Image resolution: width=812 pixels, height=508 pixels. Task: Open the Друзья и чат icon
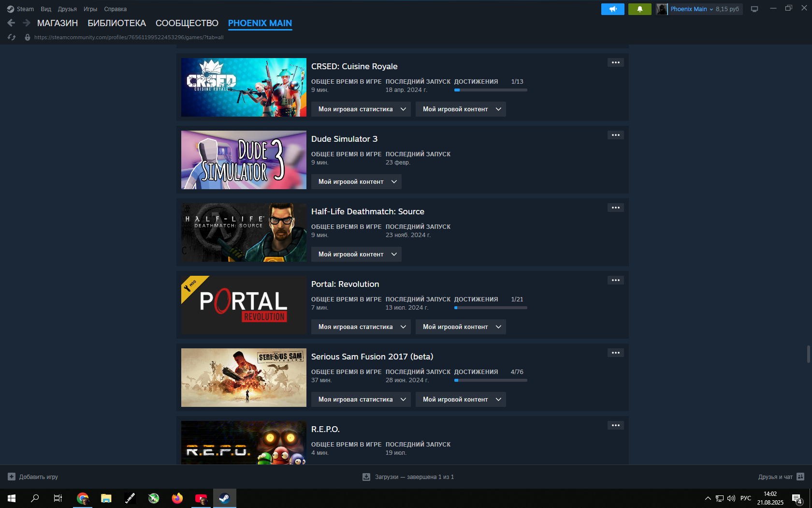(800, 477)
